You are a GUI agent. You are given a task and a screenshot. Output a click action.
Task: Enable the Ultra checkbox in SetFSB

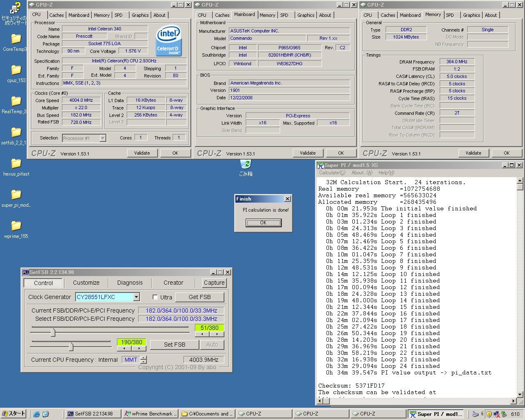tap(155, 297)
